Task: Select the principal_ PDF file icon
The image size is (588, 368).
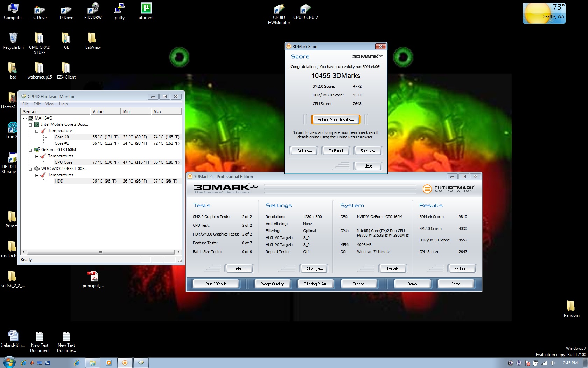Action: pyautogui.click(x=93, y=279)
